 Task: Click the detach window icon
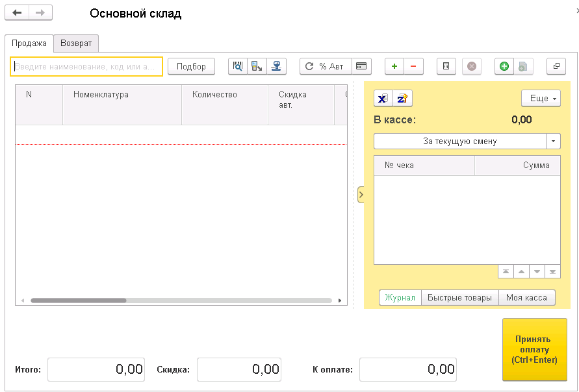[556, 66]
